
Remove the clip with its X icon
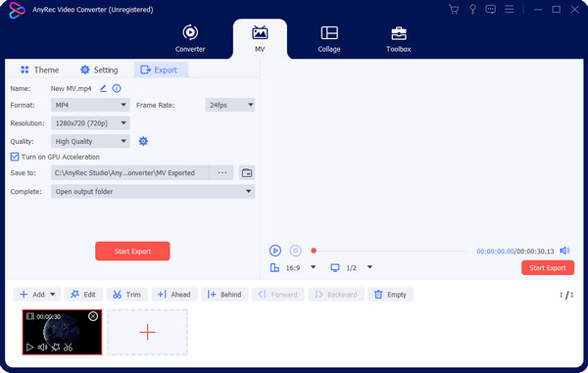(93, 316)
